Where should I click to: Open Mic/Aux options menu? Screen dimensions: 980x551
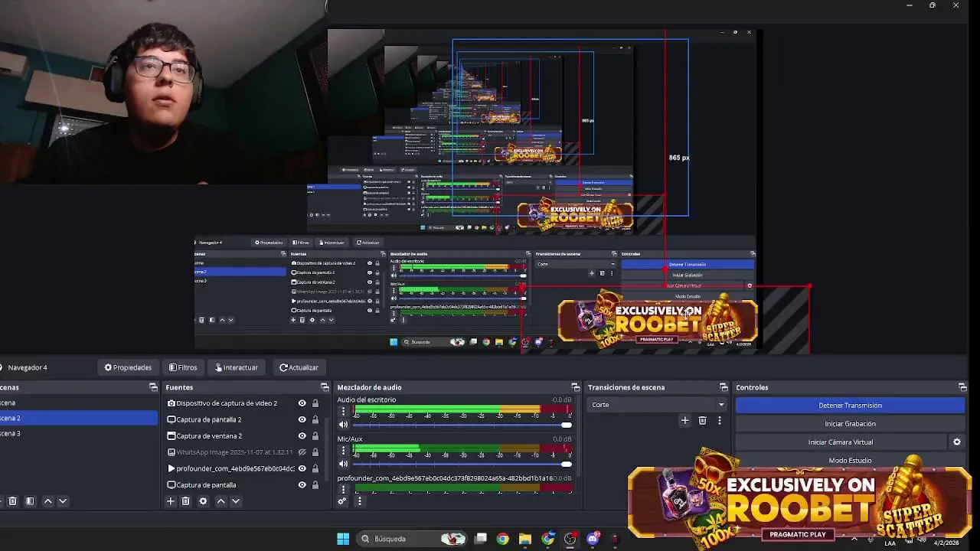click(343, 450)
